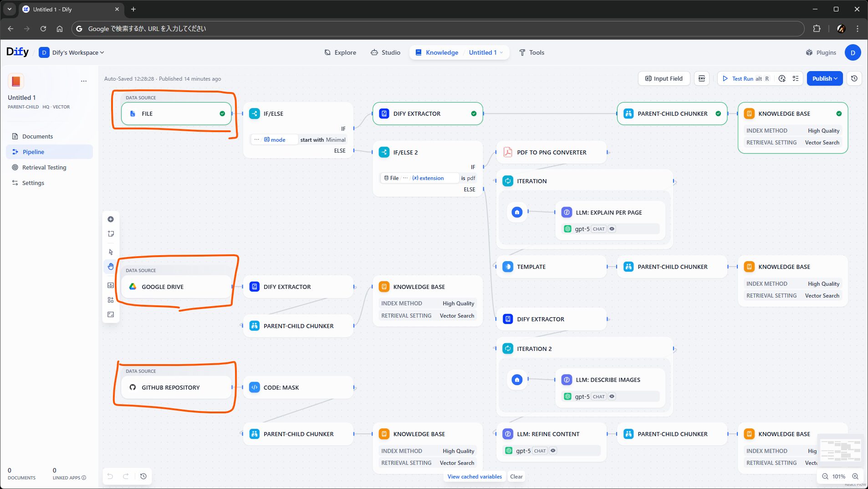
Task: Open the ENV environment variables panel
Action: (702, 78)
